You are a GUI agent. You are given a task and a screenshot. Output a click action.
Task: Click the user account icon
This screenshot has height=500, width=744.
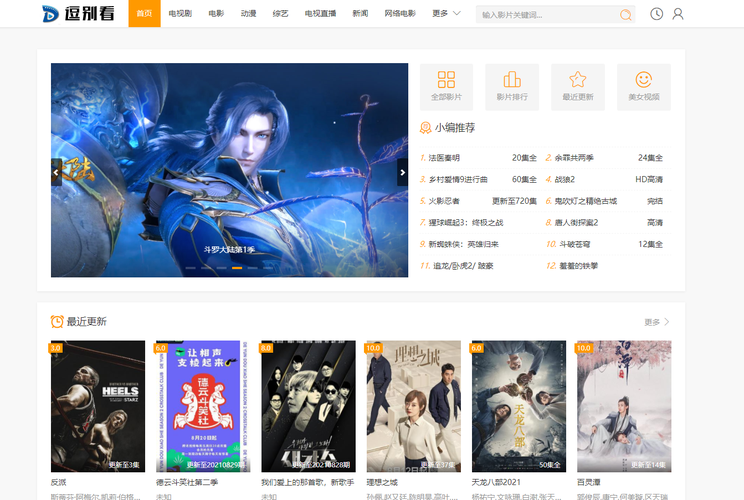tap(678, 14)
